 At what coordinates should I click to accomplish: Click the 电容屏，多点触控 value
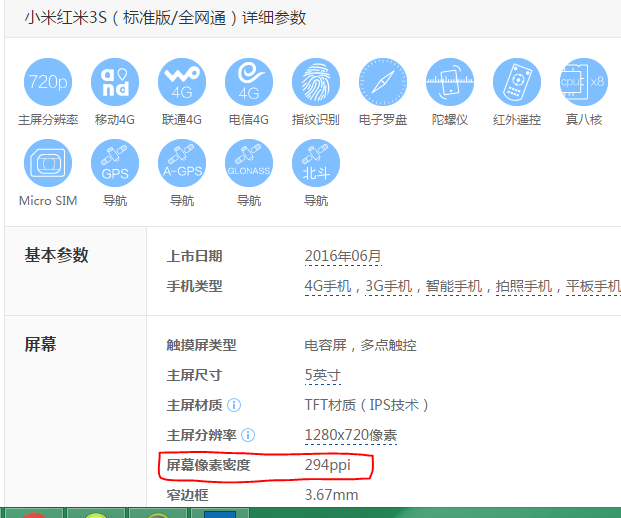click(x=360, y=345)
